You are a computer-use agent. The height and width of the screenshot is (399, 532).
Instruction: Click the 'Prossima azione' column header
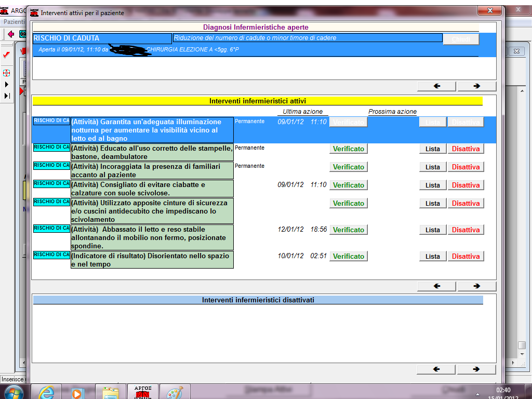pos(393,112)
